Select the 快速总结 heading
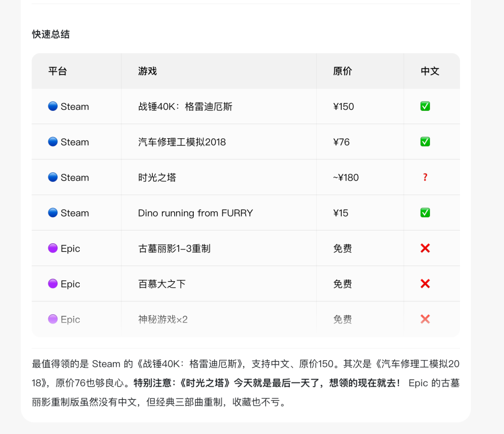Screen dimensions: 504x434 coord(51,34)
